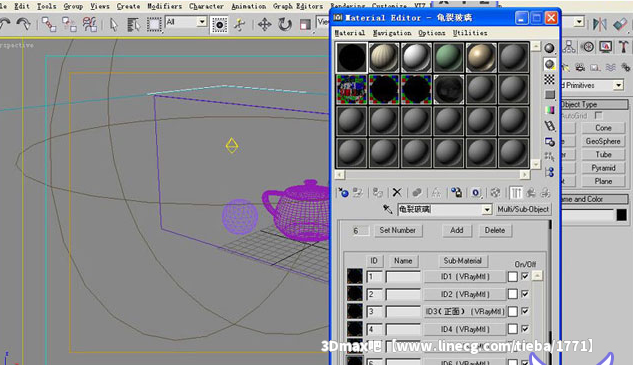Click Assign Material to Selection icon

pyautogui.click(x=378, y=193)
